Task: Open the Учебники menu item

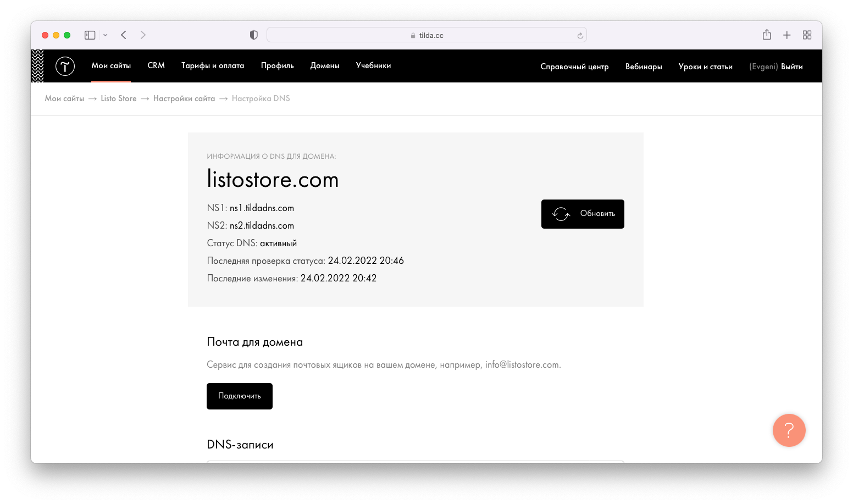Action: point(373,65)
